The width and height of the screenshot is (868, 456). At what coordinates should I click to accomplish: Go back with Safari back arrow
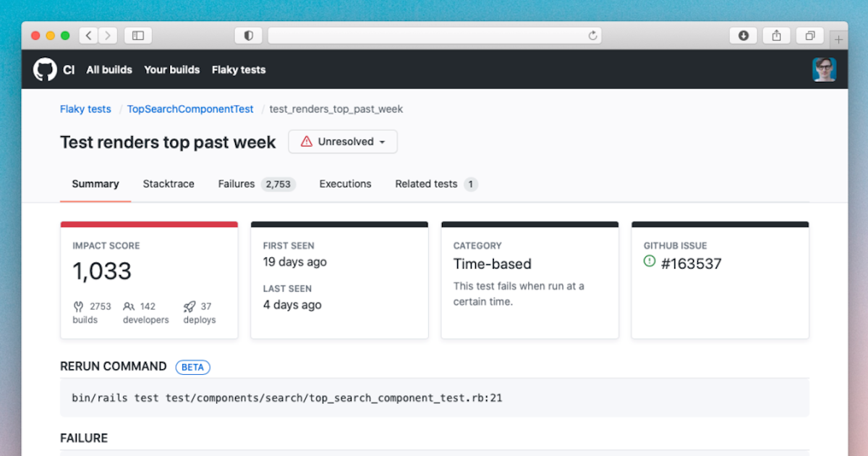[x=88, y=35]
